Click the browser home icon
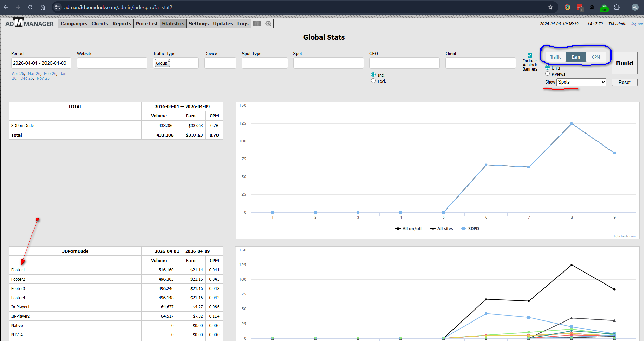Image resolution: width=644 pixels, height=341 pixels. (43, 7)
